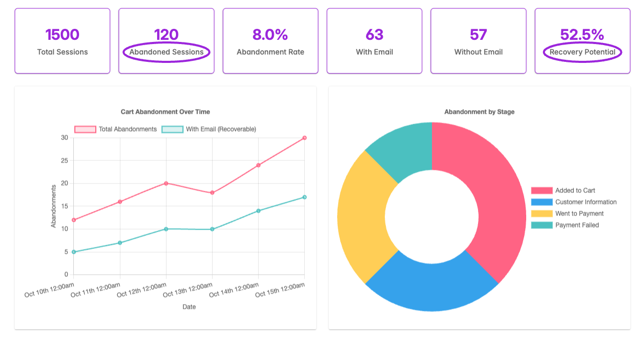Toggle Total Abandonments legend in line chart
The width and height of the screenshot is (644, 346).
[116, 129]
